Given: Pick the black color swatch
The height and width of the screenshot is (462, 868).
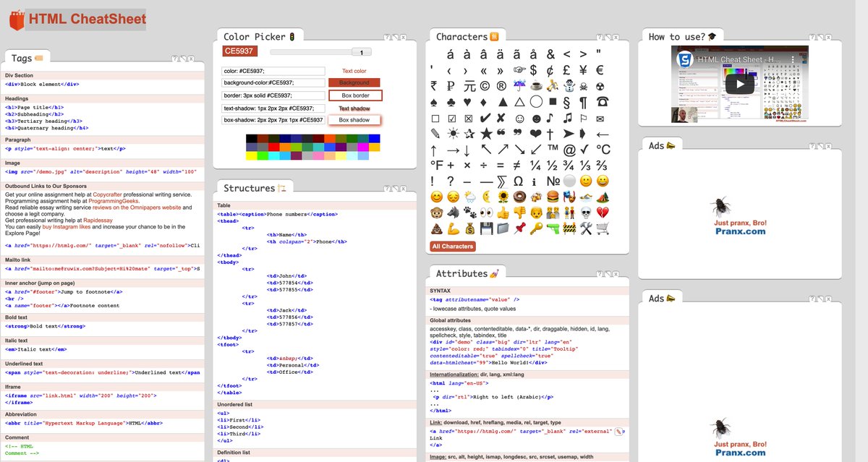Looking at the screenshot, I should tap(251, 139).
